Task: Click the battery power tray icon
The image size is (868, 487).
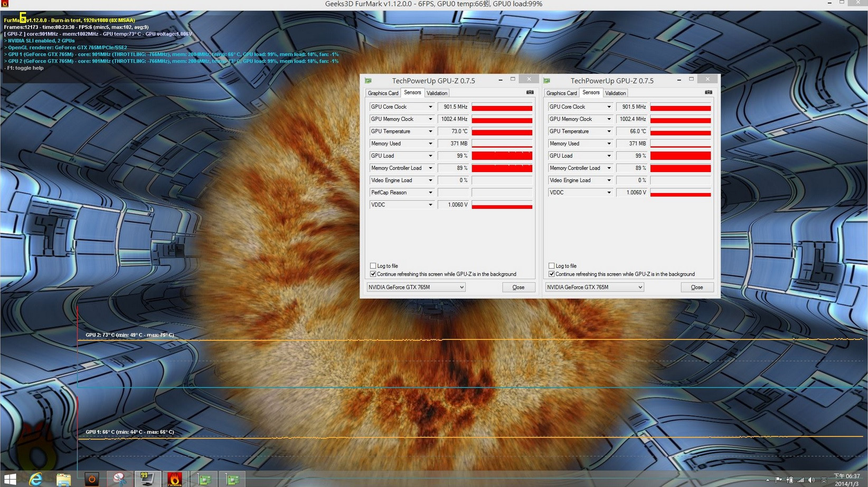Action: point(790,480)
